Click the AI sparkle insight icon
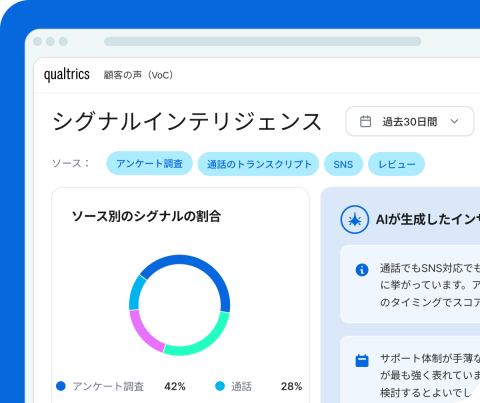 coord(355,219)
